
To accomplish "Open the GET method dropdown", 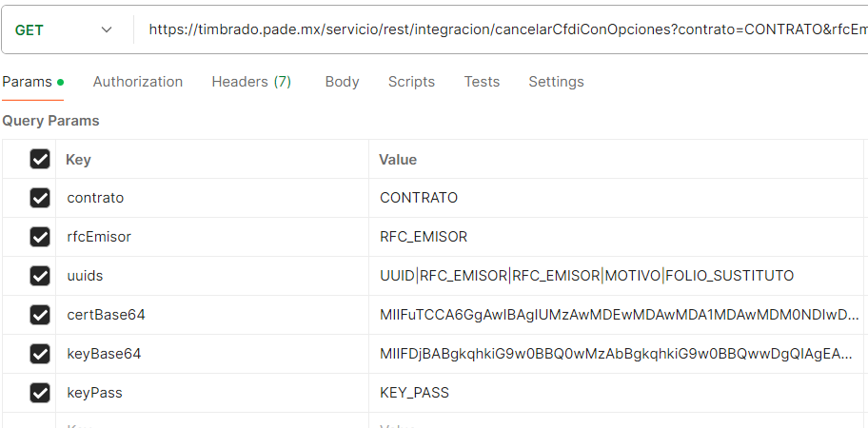I will (64, 29).
